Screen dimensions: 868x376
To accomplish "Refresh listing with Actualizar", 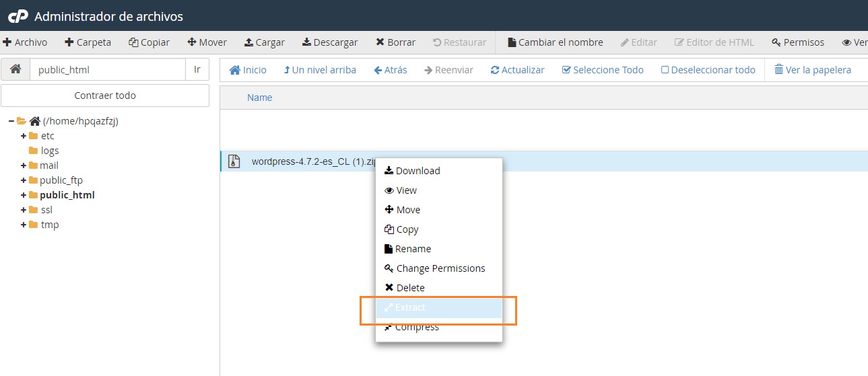I will coord(517,70).
